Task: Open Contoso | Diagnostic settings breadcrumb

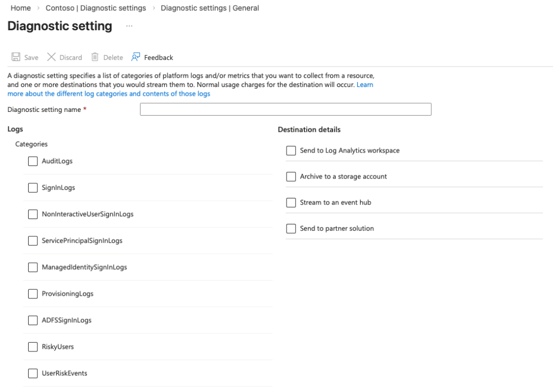Action: (x=96, y=8)
